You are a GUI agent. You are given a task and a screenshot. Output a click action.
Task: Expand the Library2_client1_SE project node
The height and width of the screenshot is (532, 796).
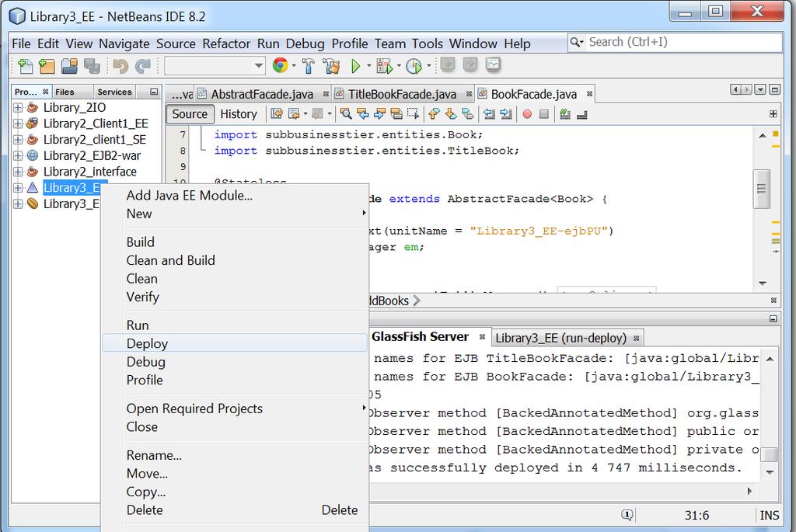[18, 140]
